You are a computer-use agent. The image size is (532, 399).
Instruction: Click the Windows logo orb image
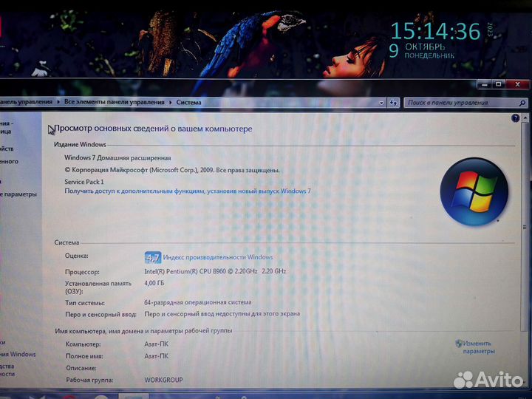[x=474, y=191]
